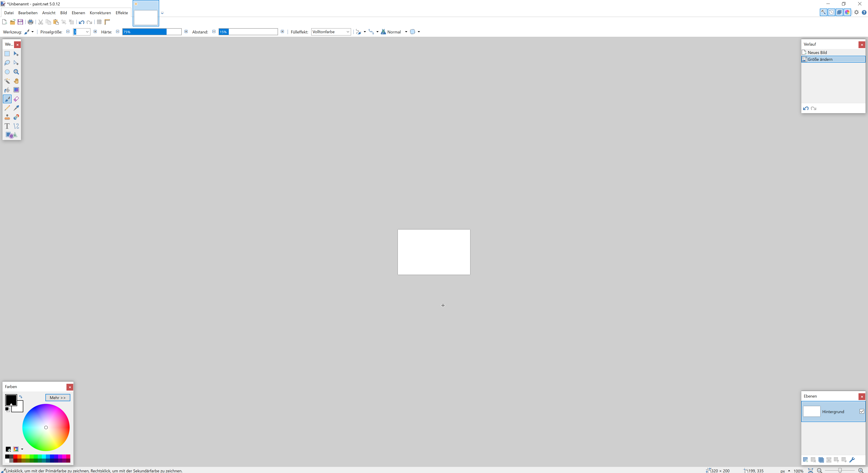Select the Neues Bild history entry
The image size is (868, 473).
[817, 53]
